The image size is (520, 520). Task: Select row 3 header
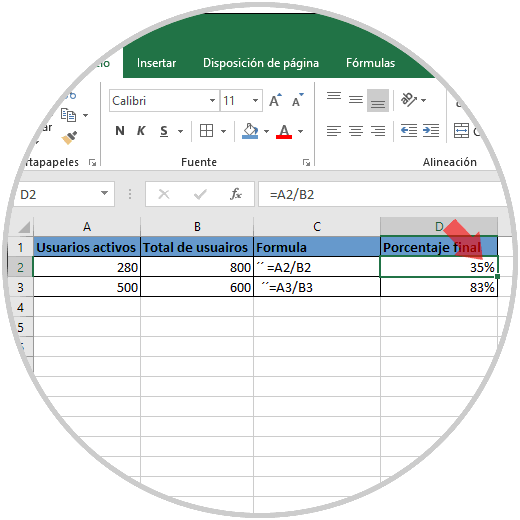pyautogui.click(x=20, y=287)
